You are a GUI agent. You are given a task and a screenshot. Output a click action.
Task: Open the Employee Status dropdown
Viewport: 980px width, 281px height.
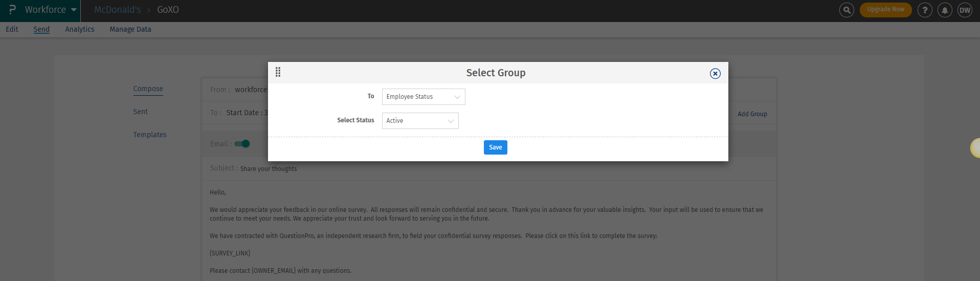(424, 97)
